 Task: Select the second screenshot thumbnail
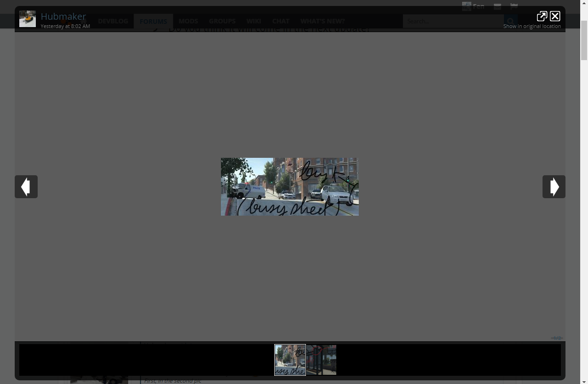coord(322,360)
